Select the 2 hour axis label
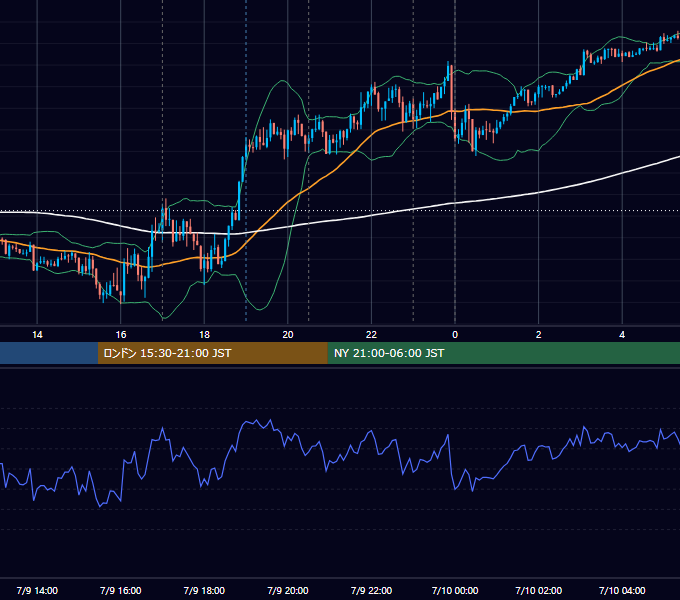This screenshot has height=600, width=680. 539,335
